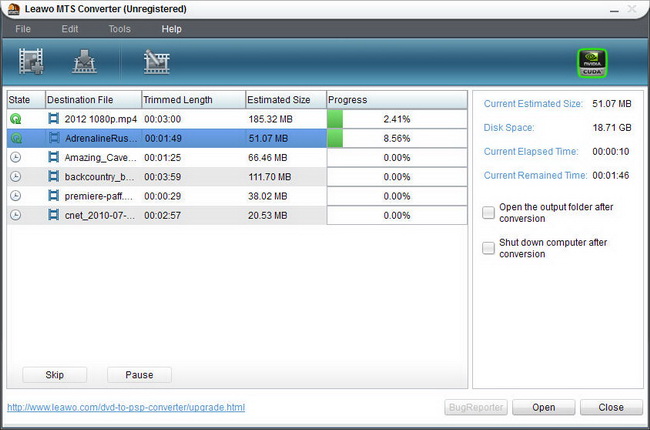The height and width of the screenshot is (430, 650).
Task: Click the Trimmed Length column header
Action: pos(194,100)
